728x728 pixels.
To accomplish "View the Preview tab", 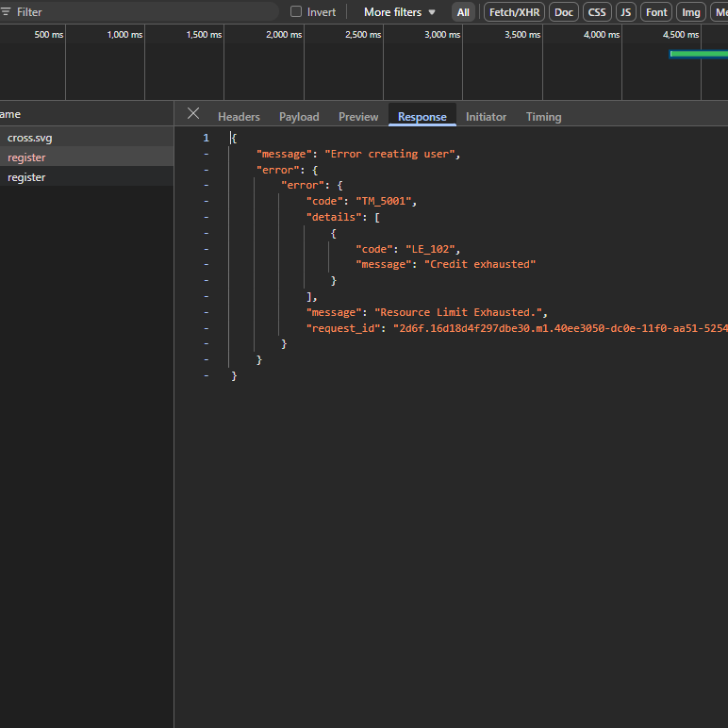I will click(x=358, y=117).
